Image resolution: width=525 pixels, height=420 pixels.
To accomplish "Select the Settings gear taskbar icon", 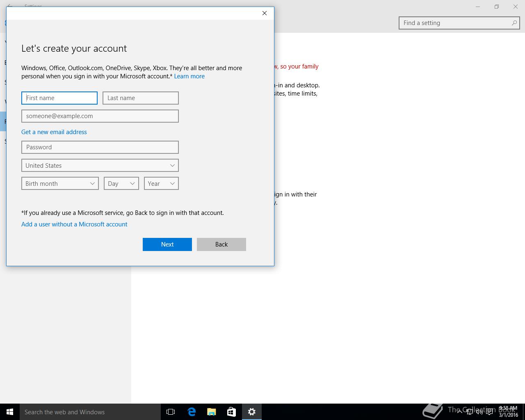I will [252, 412].
